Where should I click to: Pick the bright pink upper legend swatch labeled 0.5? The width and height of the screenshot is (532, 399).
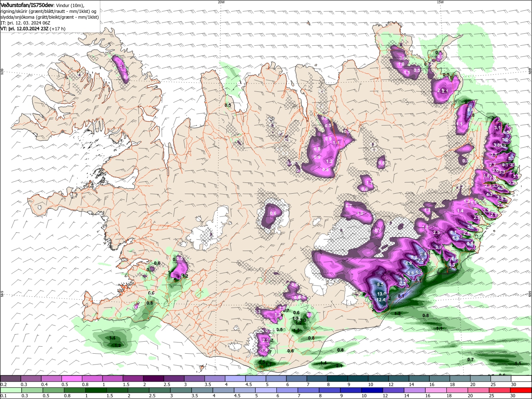pos(71,378)
